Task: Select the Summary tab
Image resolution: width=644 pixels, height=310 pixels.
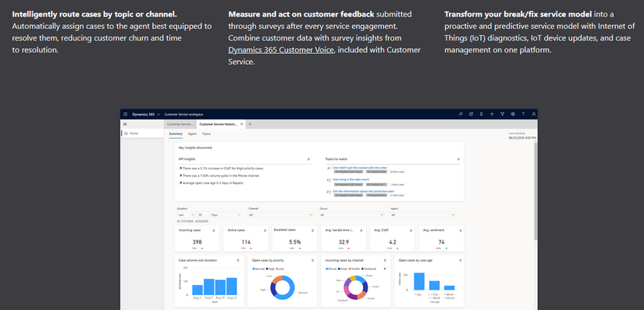Action: click(x=176, y=134)
